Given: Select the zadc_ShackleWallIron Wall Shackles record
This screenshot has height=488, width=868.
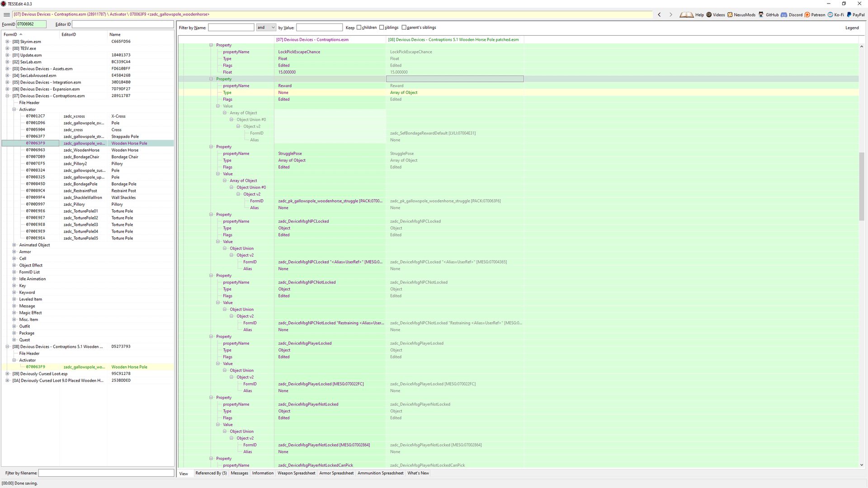Looking at the screenshot, I should tap(88, 197).
